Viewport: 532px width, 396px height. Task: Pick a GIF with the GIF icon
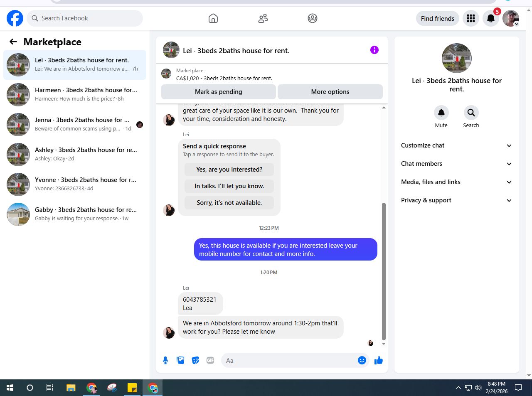click(210, 360)
